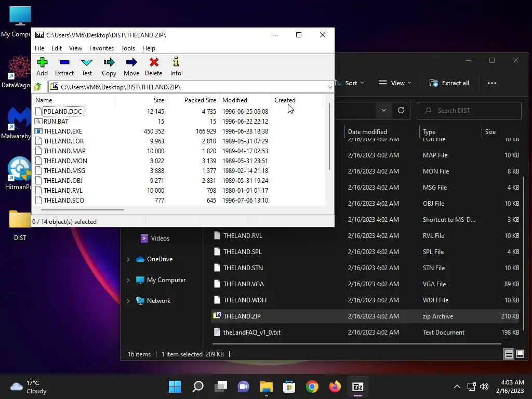Run Test on the archive in 7-Zip

[x=87, y=66]
